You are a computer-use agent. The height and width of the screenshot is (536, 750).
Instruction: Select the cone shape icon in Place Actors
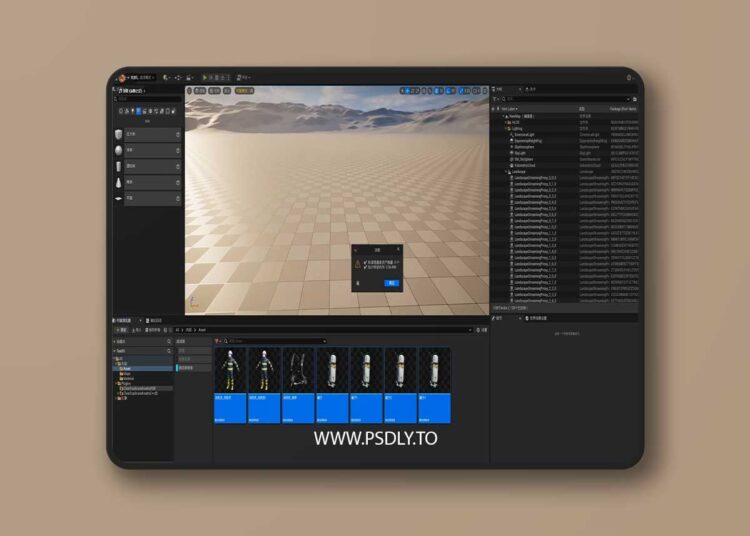coord(119,181)
